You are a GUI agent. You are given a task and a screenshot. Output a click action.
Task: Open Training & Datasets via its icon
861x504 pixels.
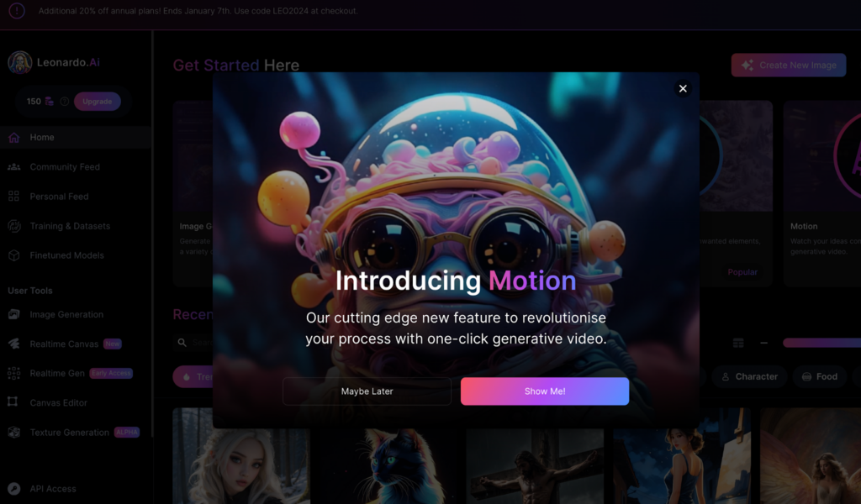pos(13,226)
